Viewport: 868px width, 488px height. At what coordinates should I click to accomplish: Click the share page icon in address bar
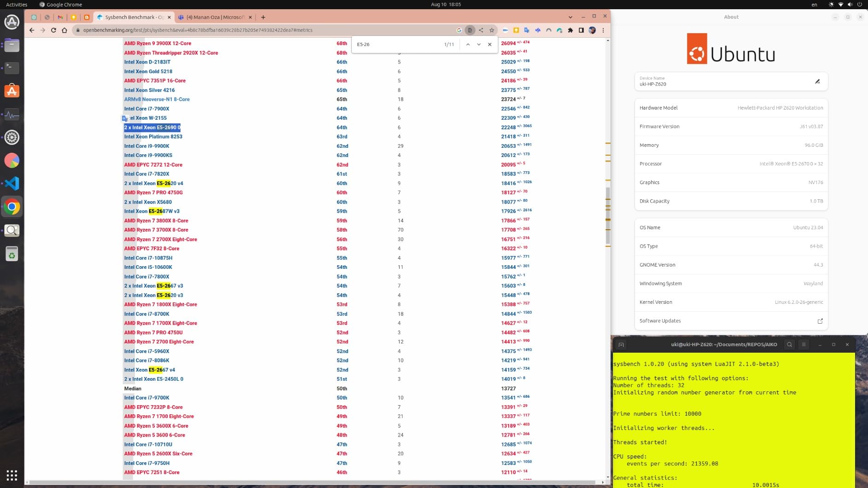(x=481, y=30)
